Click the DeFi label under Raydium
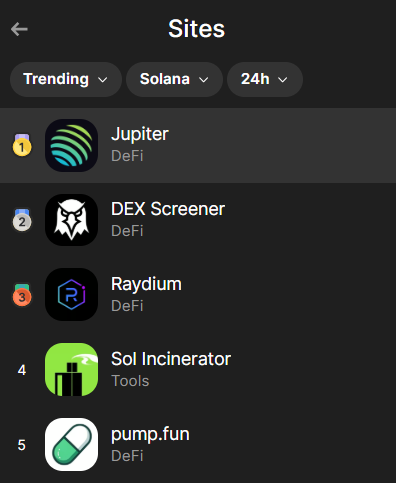This screenshot has width=396, height=483. (127, 306)
